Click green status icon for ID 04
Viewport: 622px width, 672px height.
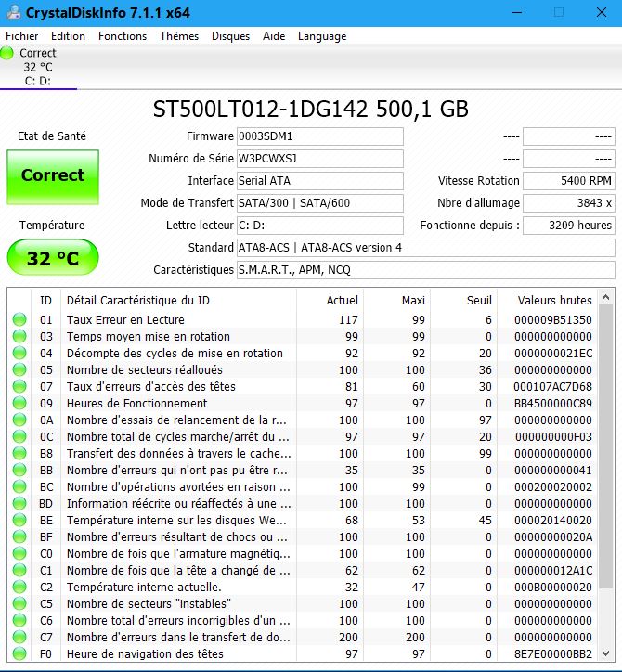[x=19, y=353]
